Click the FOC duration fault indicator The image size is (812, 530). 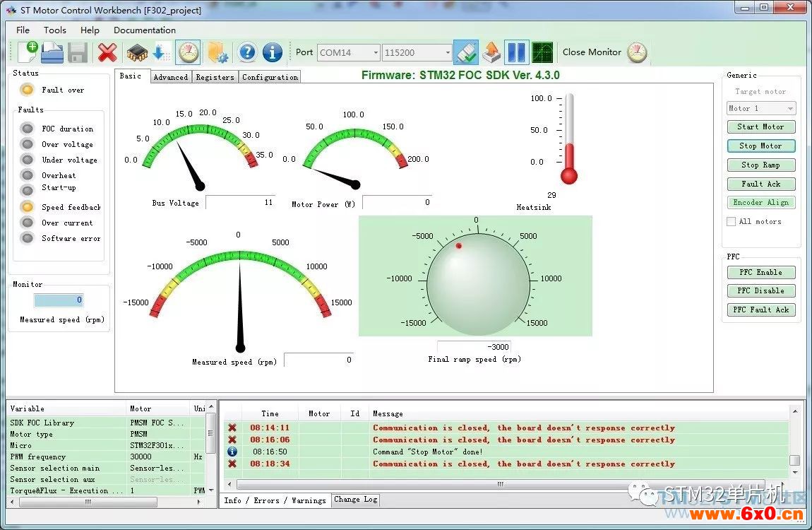tap(28, 129)
